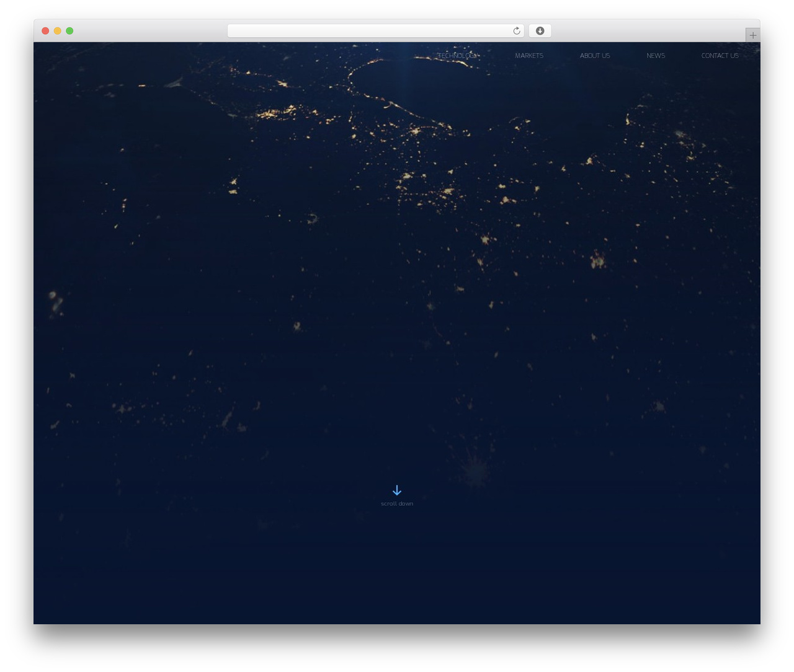Click the 'scroll down' text label
This screenshot has height=672, width=794.
click(397, 504)
